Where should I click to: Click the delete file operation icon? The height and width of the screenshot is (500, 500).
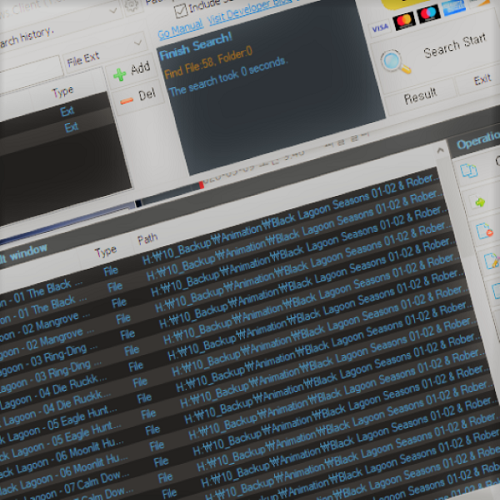(x=485, y=231)
